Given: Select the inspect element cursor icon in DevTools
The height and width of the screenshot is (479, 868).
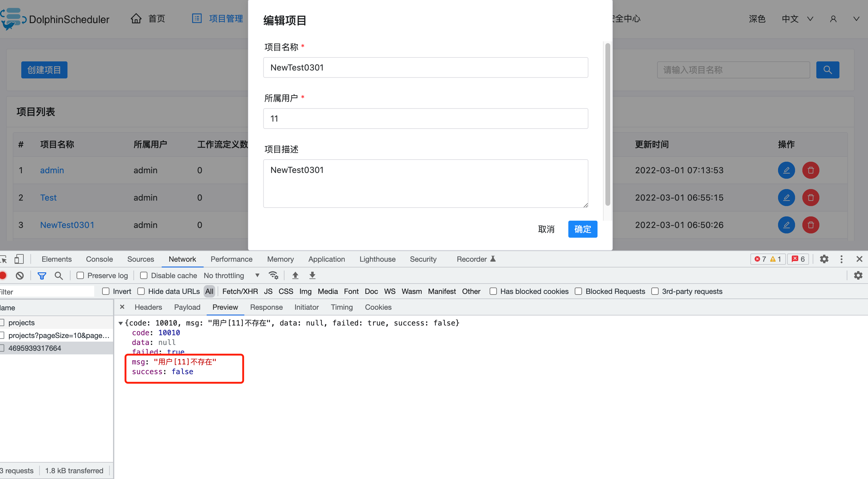Looking at the screenshot, I should 4,259.
